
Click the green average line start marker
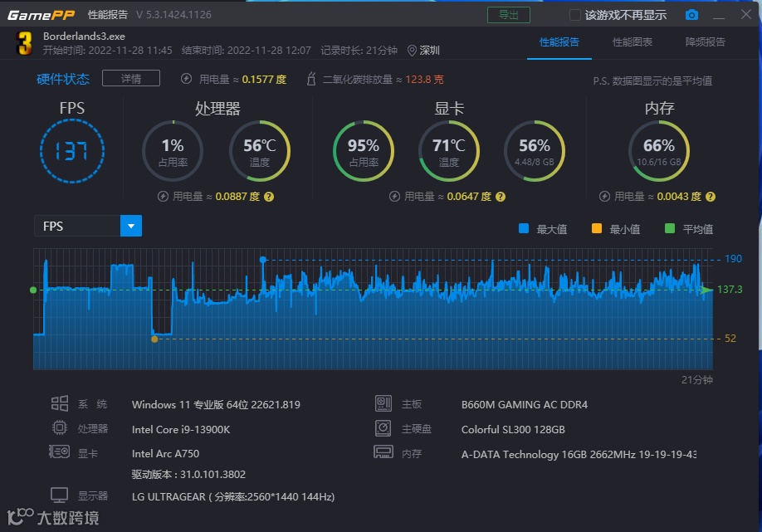pos(33,290)
